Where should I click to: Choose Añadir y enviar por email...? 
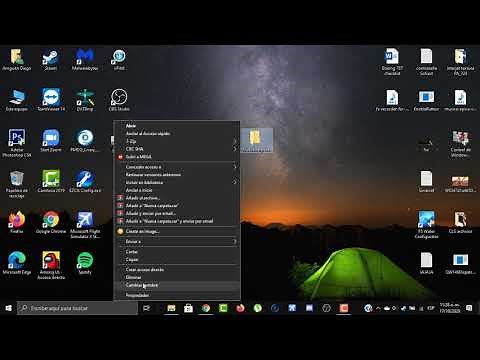coord(177,213)
